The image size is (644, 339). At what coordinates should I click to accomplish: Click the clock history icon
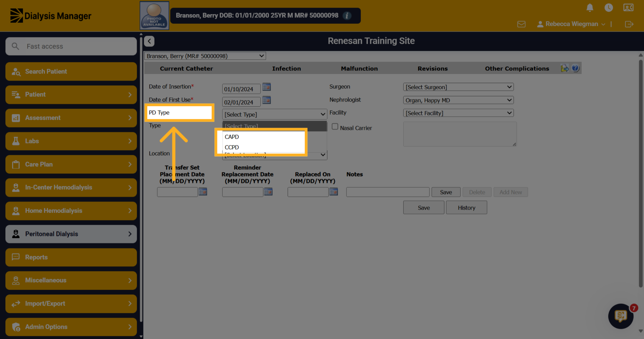[609, 8]
